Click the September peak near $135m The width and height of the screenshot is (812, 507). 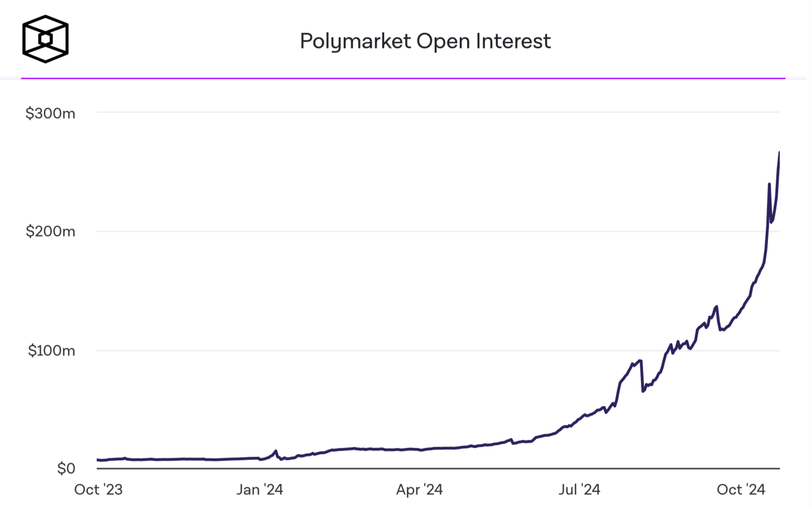coord(716,307)
